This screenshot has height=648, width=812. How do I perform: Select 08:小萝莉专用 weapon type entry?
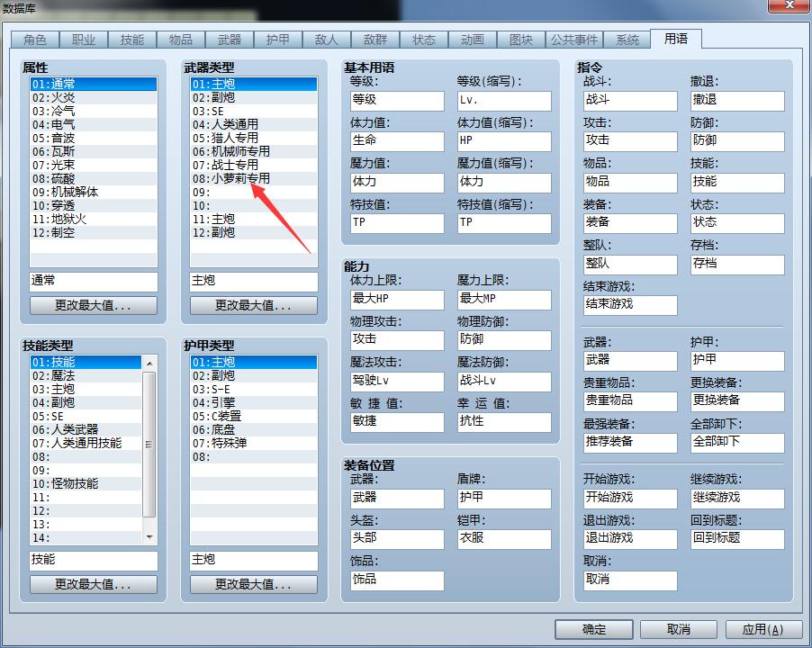pos(253,178)
